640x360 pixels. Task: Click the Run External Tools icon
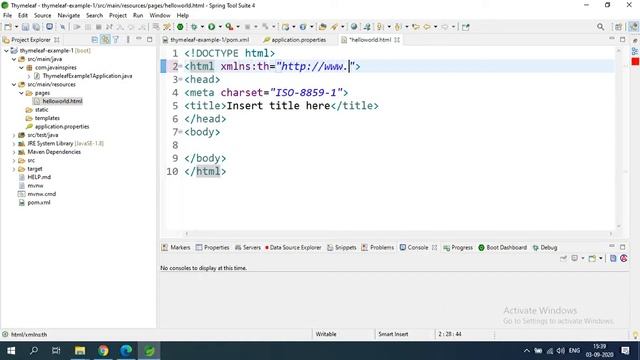click(229, 27)
